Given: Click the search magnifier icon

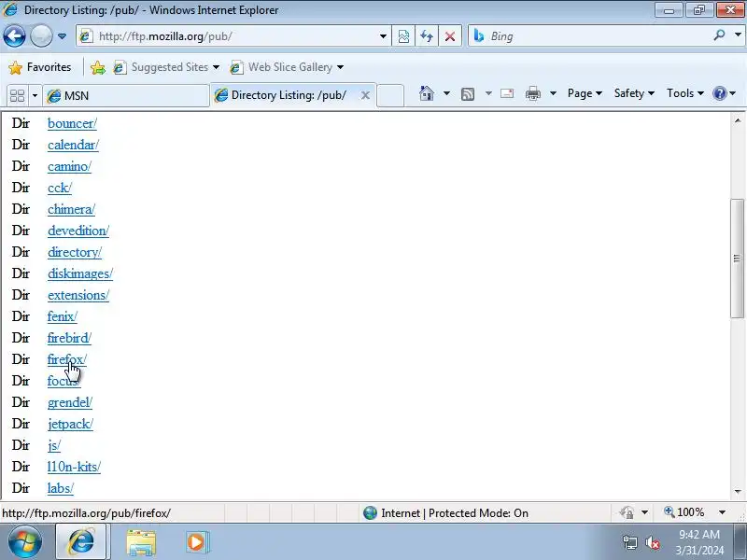Looking at the screenshot, I should [719, 35].
